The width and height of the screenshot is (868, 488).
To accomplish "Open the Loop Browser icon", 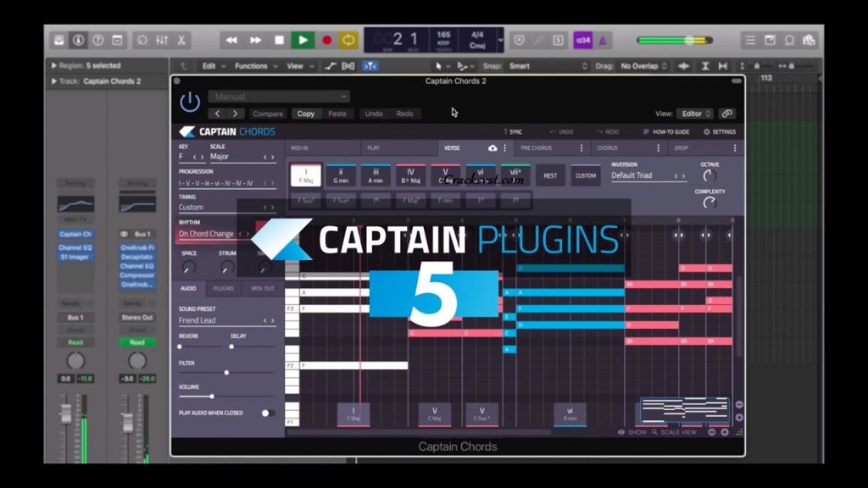I will (789, 40).
